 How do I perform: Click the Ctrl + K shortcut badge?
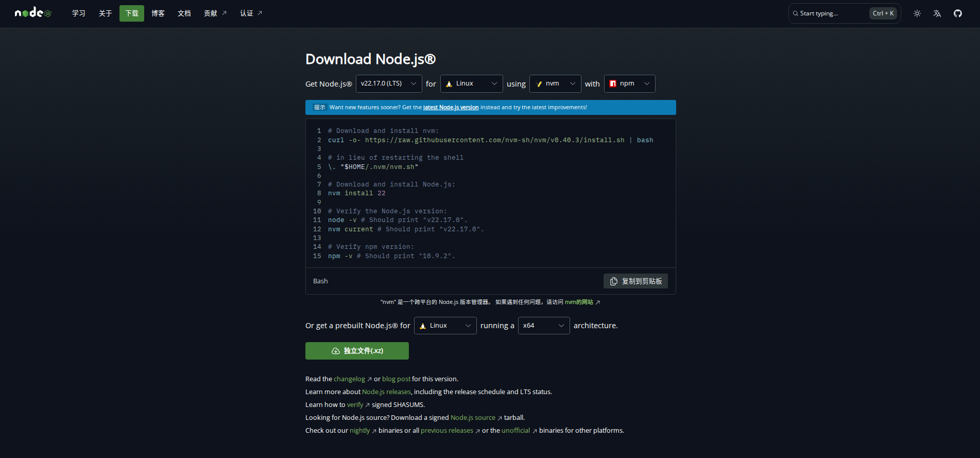[x=883, y=13]
